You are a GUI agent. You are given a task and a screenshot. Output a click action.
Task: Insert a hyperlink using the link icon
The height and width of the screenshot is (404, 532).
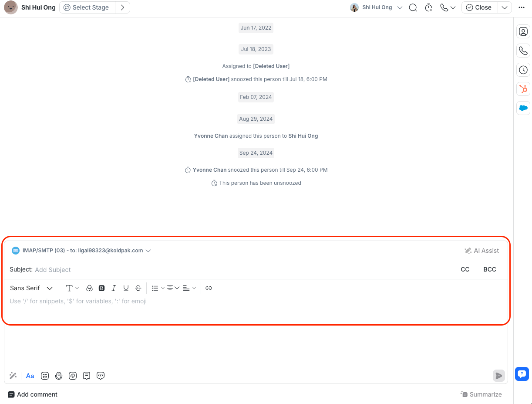pos(209,288)
